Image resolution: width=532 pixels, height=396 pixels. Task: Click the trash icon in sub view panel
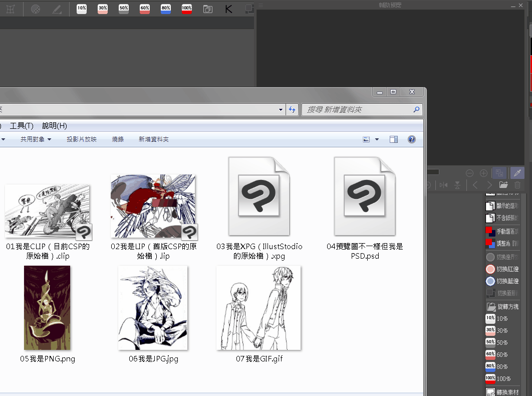tap(517, 185)
